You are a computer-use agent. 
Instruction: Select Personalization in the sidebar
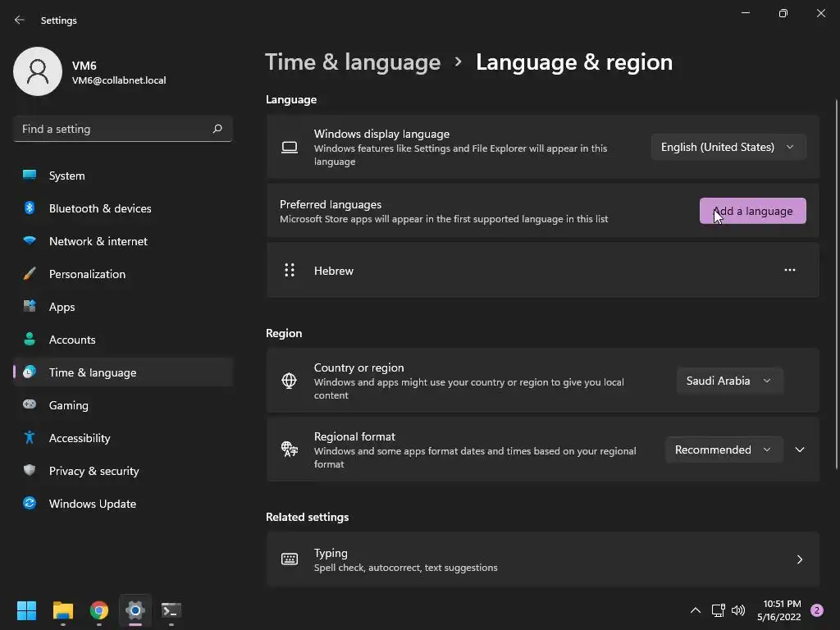point(123,274)
